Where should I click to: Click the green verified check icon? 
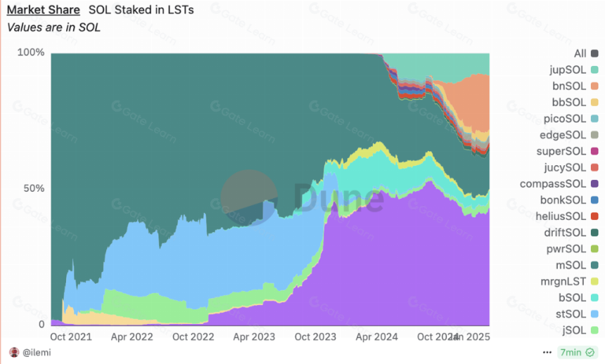pyautogui.click(x=590, y=353)
